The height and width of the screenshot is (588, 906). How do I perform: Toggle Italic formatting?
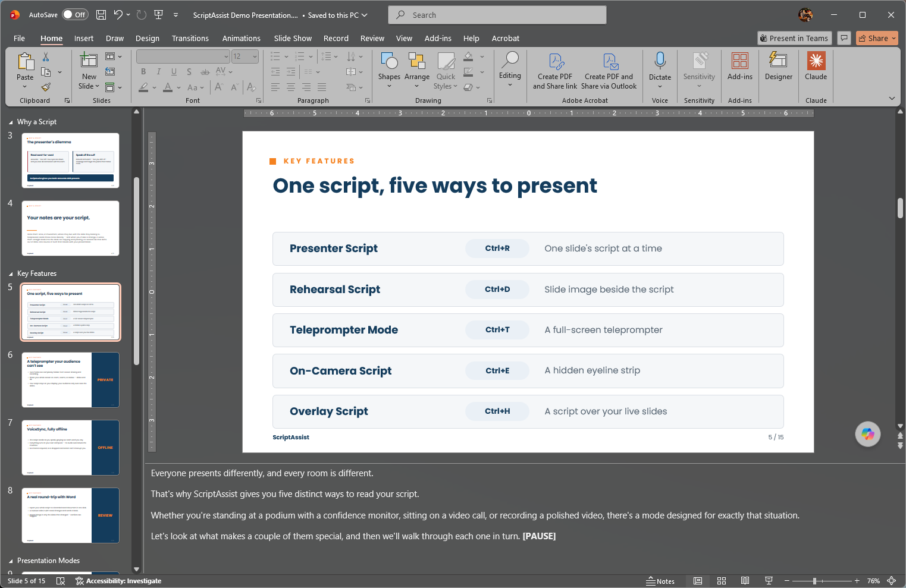(158, 71)
